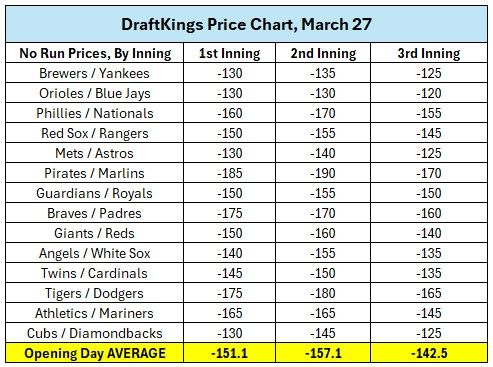Click Braves / Padres 1st inning -175 cell
Image resolution: width=493 pixels, height=367 pixels.
click(x=229, y=213)
